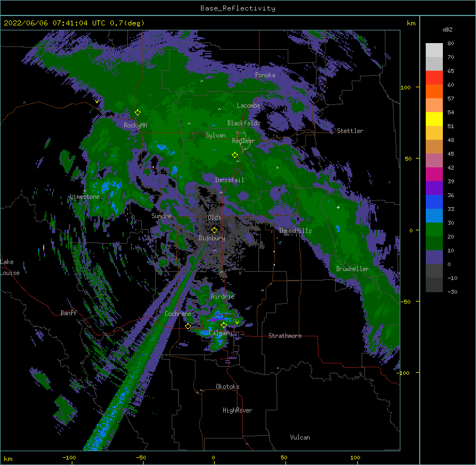Click the Airdrie city label
Viewport: 476px width, 465px height.
(x=223, y=297)
